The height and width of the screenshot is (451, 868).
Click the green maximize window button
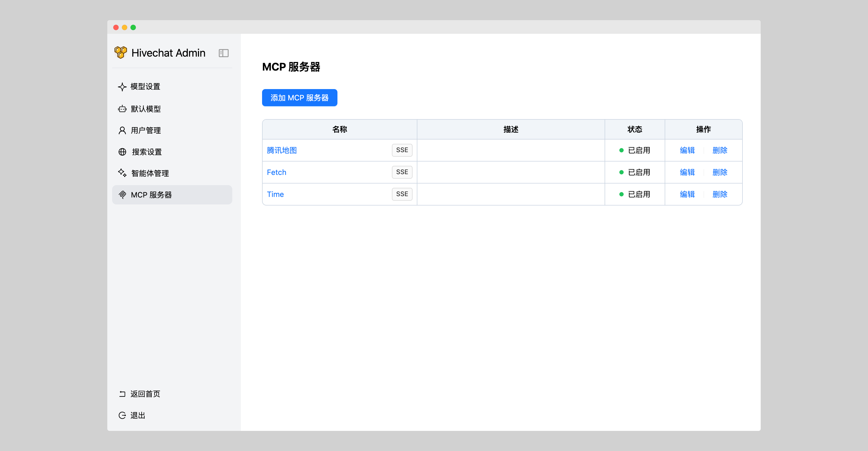tap(133, 27)
